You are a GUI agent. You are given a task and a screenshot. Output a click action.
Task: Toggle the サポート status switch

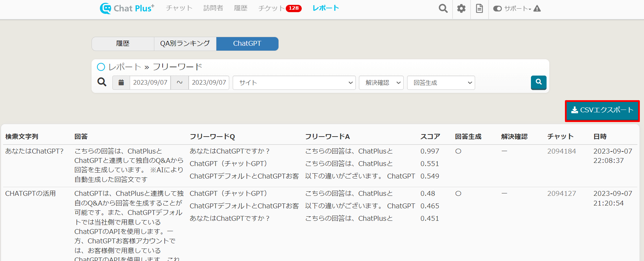tap(497, 8)
